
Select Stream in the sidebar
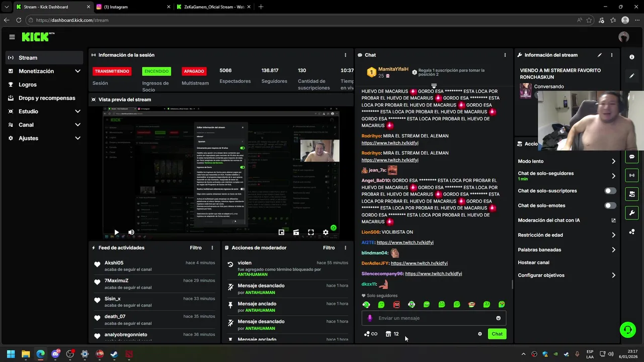coord(44,58)
